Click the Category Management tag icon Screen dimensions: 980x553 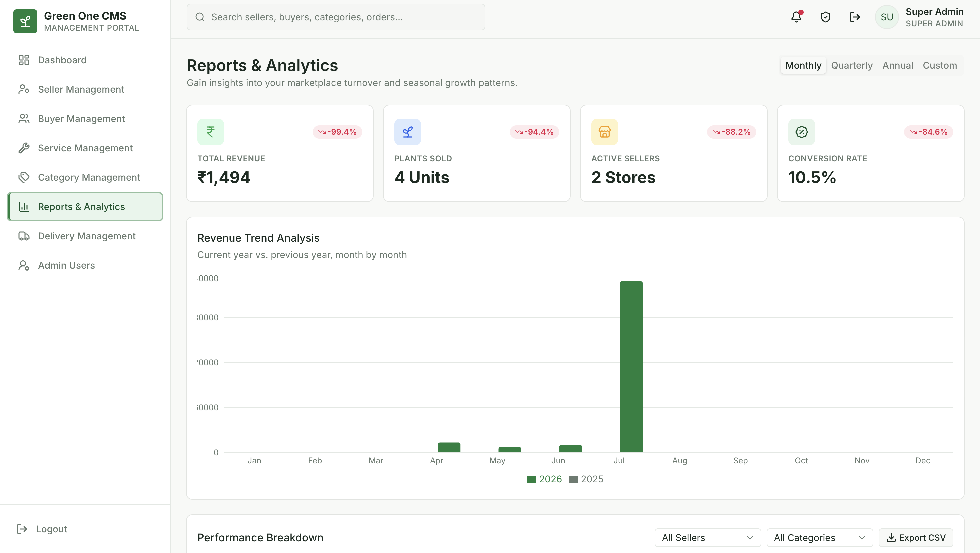[x=24, y=177]
